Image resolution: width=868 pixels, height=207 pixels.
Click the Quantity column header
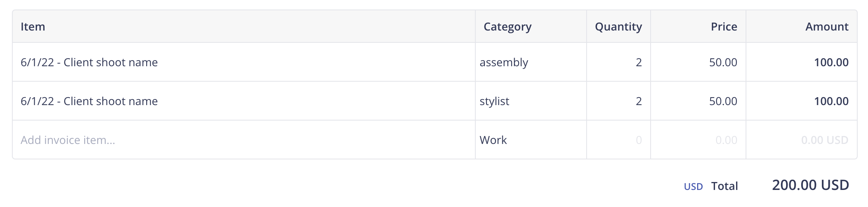(x=618, y=27)
